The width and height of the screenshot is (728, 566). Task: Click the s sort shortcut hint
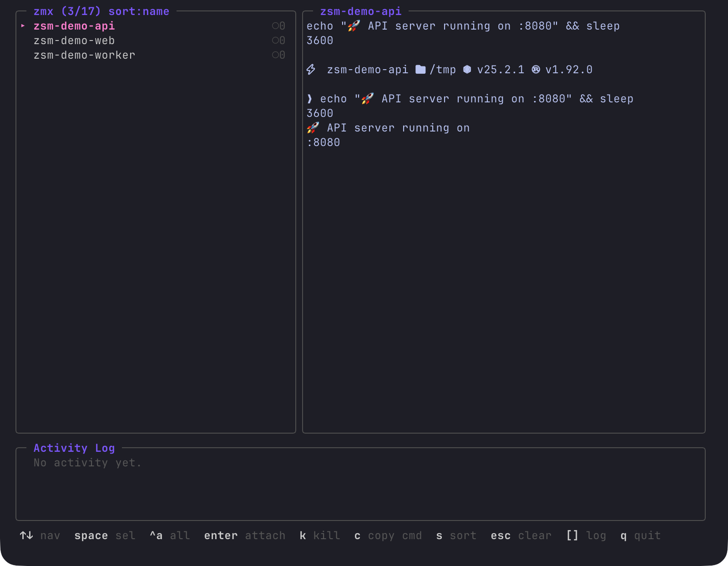click(456, 536)
